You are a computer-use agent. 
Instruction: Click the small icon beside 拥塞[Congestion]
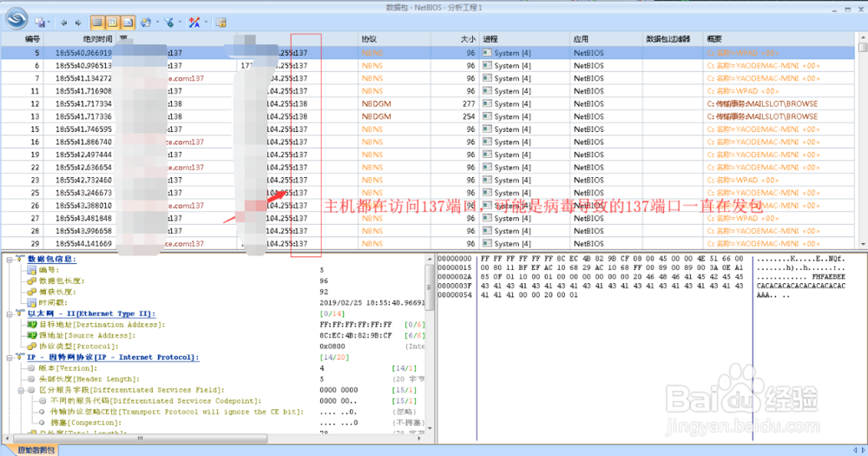[42, 422]
